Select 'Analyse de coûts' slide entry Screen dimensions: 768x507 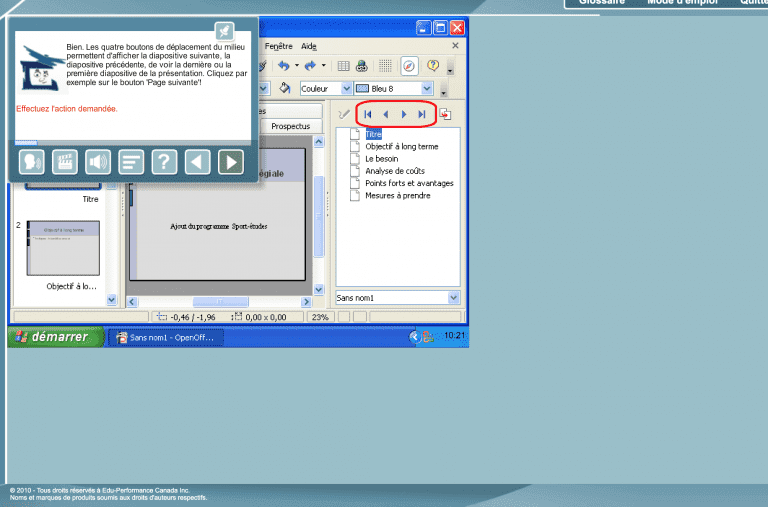tap(395, 171)
